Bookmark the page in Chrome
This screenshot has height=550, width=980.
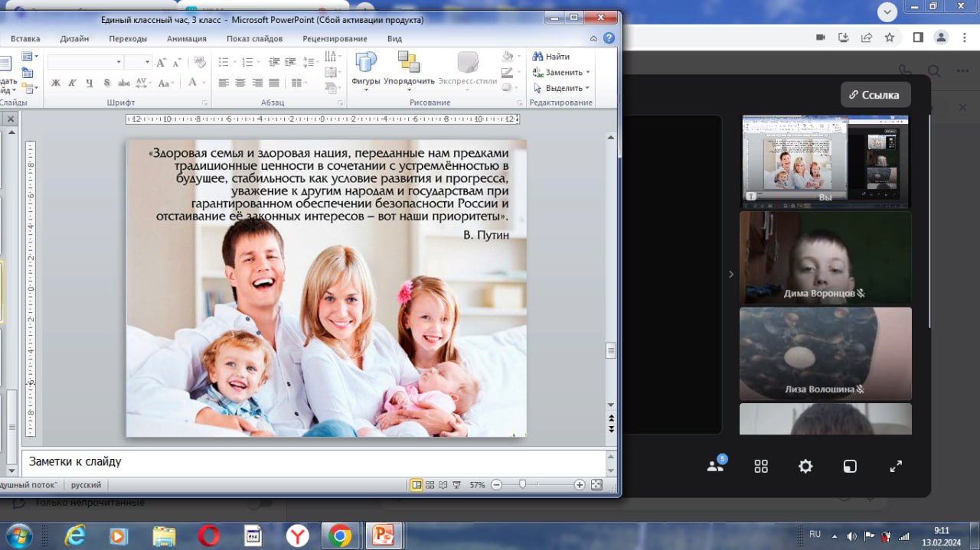(x=890, y=37)
